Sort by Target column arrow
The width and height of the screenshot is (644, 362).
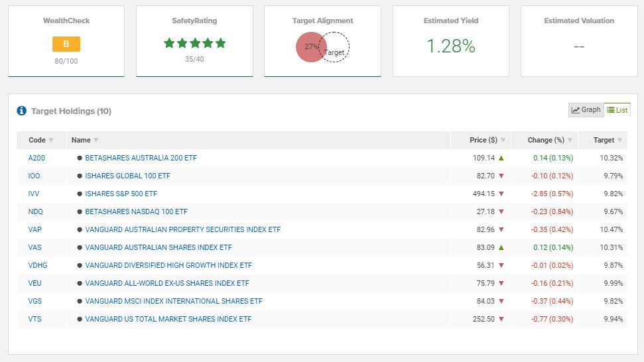click(x=619, y=140)
